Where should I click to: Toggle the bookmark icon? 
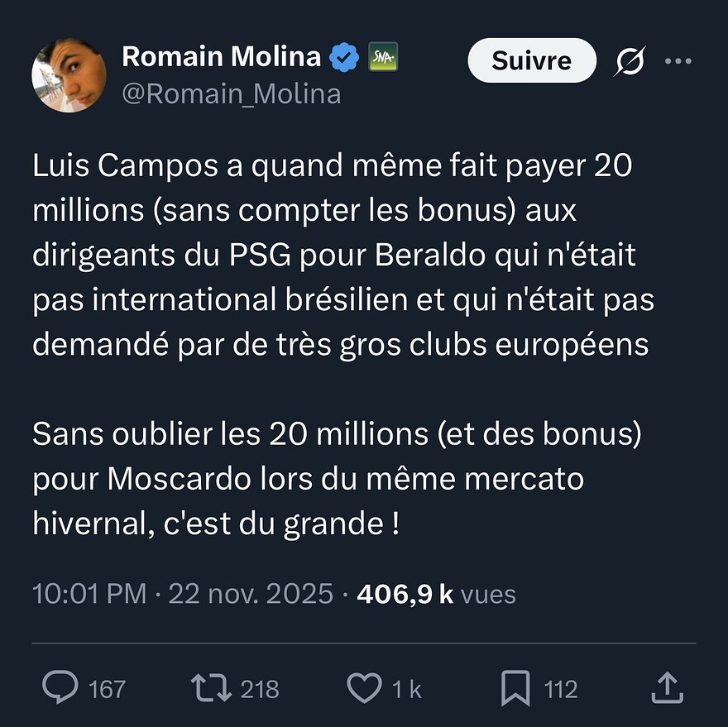point(515,687)
